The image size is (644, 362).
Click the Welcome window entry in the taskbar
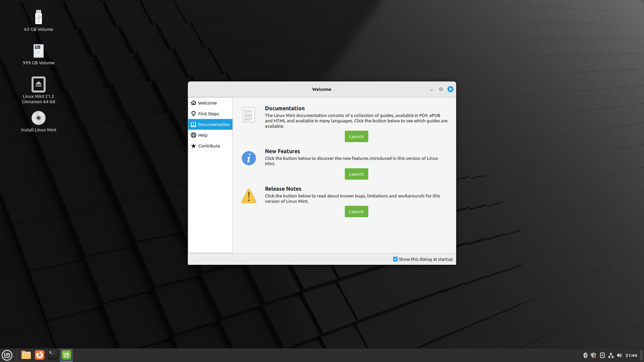pos(66,355)
